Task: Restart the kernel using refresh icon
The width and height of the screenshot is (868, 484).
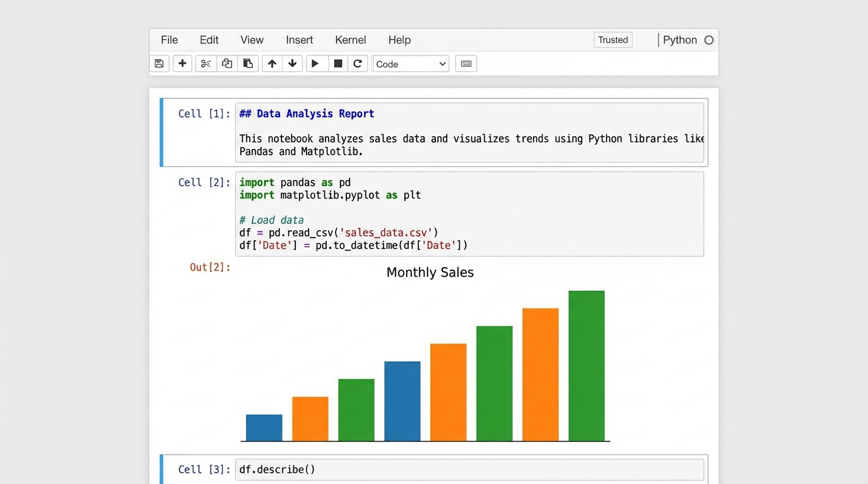Action: (x=358, y=63)
